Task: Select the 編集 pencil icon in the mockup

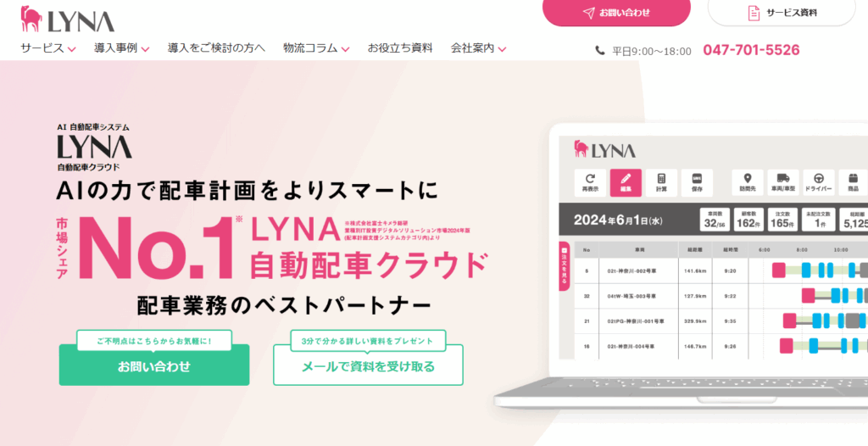Action: pyautogui.click(x=626, y=178)
